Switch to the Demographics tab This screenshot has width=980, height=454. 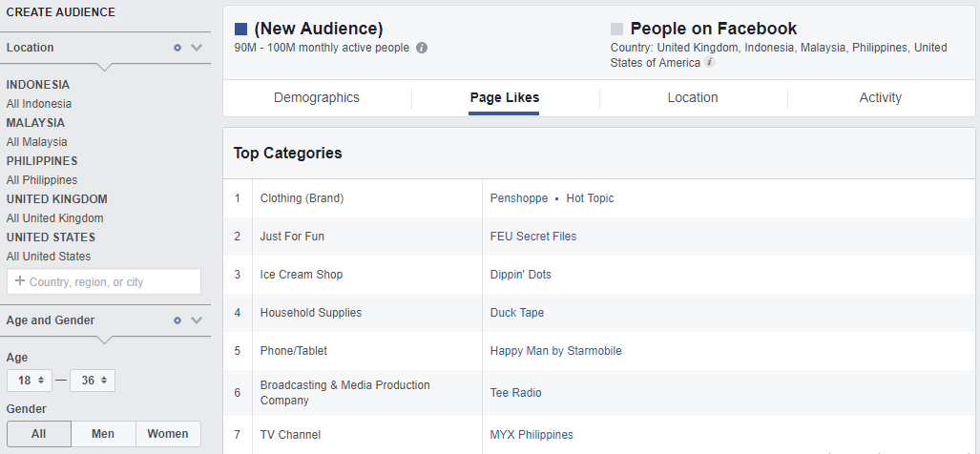[x=317, y=97]
